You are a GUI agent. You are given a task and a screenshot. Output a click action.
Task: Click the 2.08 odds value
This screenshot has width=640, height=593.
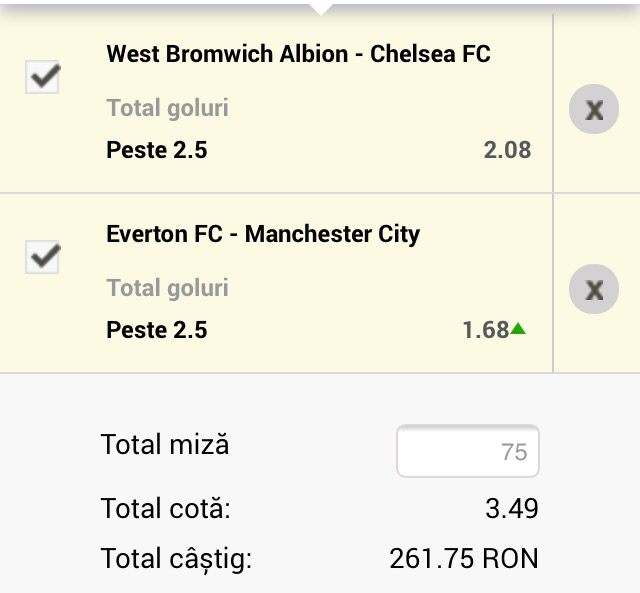click(x=507, y=150)
